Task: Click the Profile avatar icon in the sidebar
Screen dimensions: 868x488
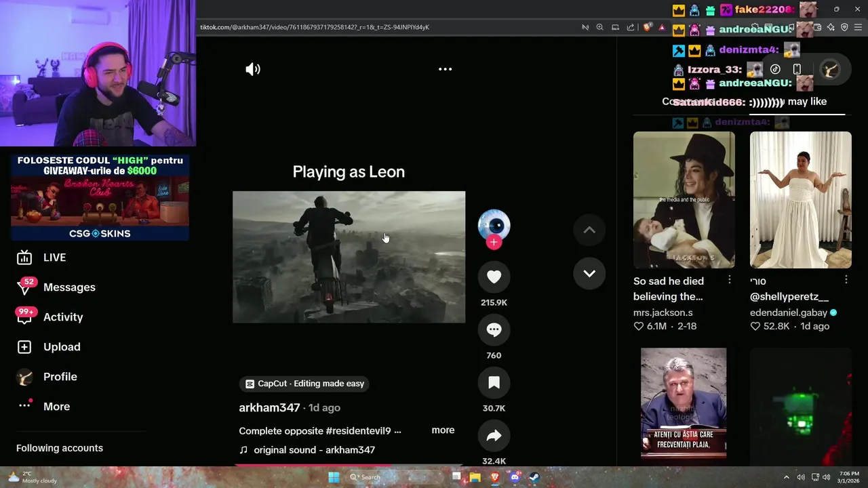Action: pyautogui.click(x=24, y=377)
